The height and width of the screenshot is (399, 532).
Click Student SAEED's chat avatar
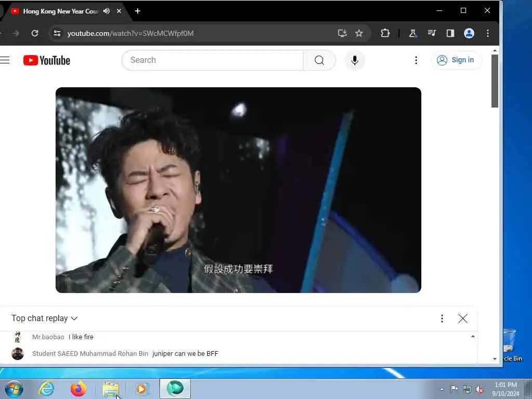(x=18, y=353)
